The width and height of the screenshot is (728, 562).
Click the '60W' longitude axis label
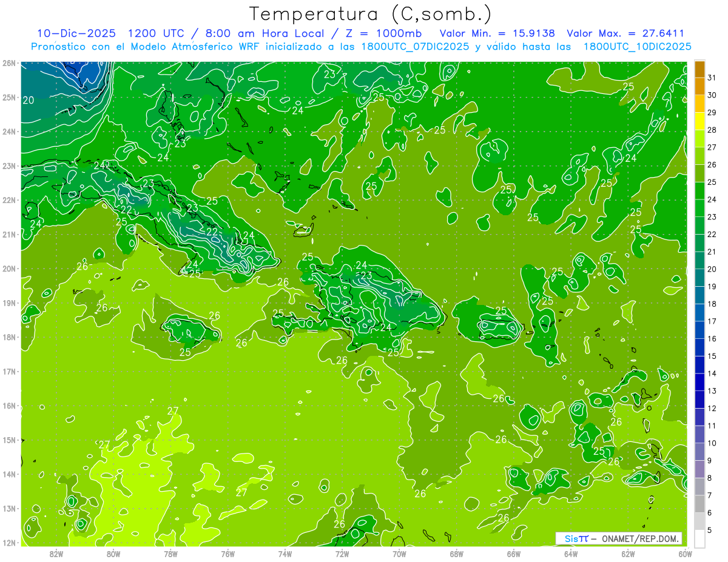(684, 554)
